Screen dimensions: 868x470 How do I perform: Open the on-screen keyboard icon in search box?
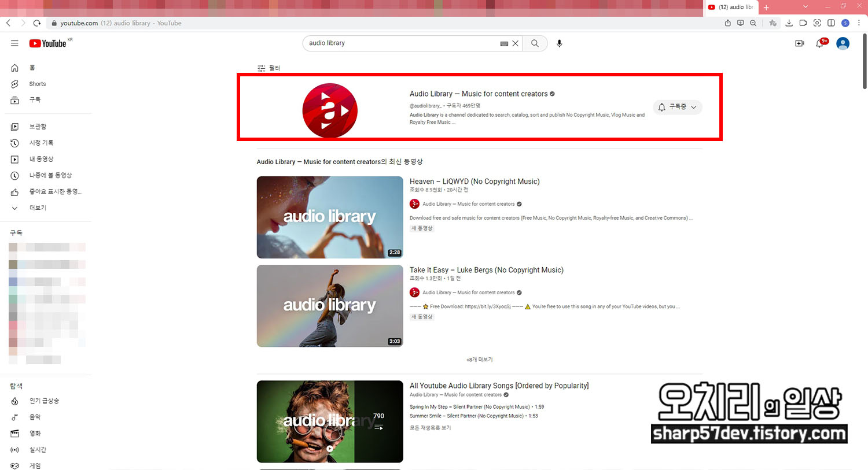504,43
